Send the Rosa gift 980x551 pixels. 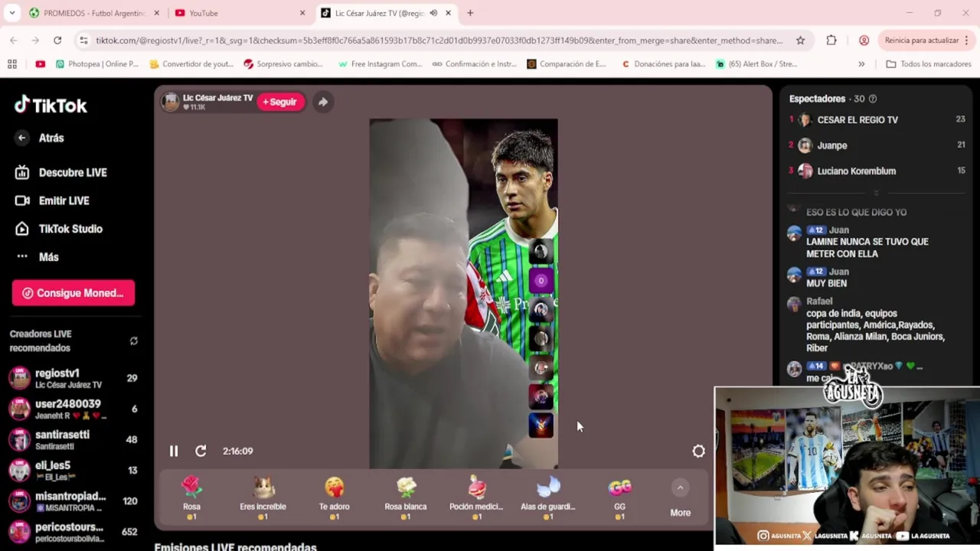[191, 498]
